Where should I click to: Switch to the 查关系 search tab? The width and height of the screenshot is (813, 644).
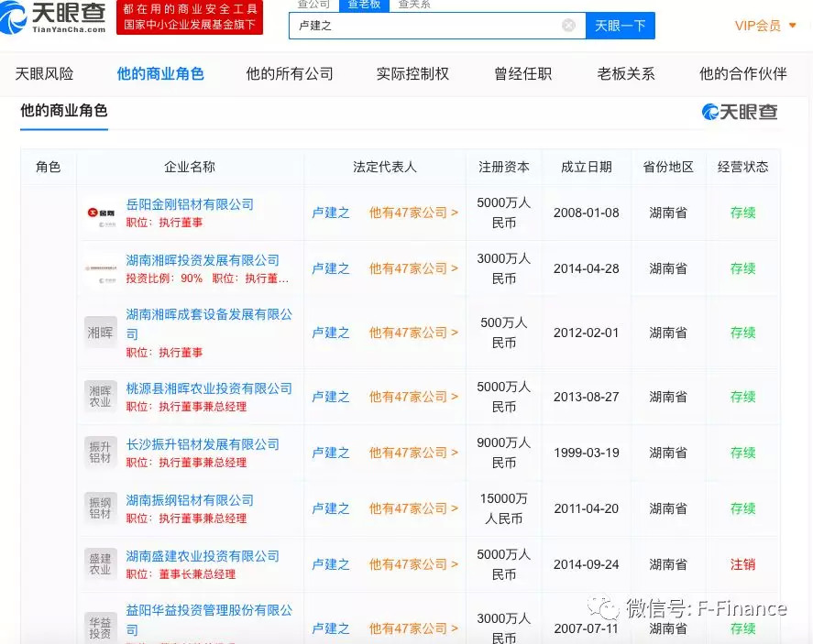pyautogui.click(x=414, y=5)
